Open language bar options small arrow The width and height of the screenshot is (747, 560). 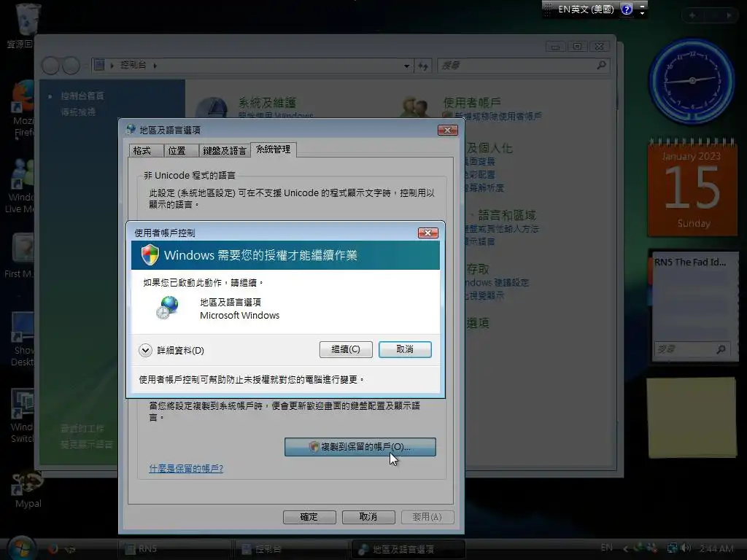click(642, 13)
